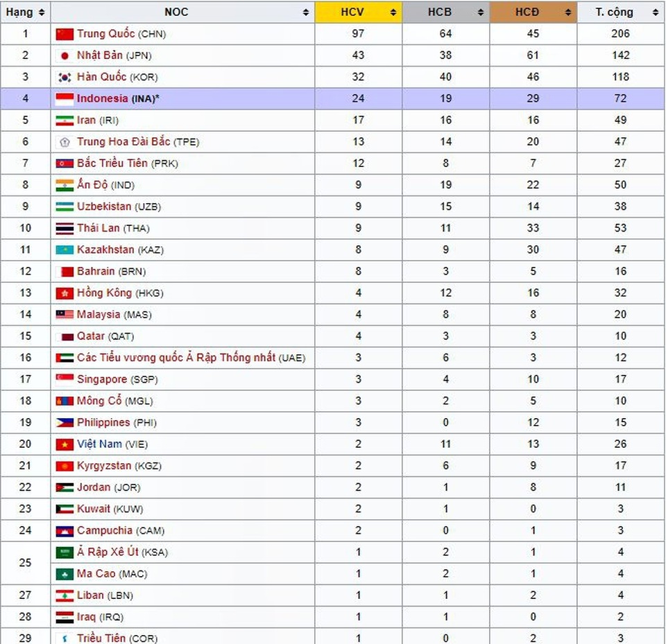Viewport: 666px width, 644px height.
Task: Click the South Korea flag icon
Action: coord(65,77)
